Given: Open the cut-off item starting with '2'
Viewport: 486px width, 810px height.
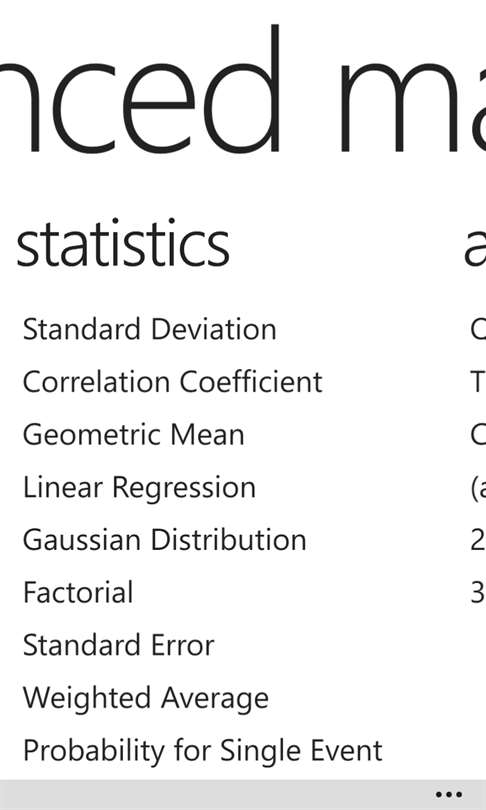Looking at the screenshot, I should click(478, 540).
